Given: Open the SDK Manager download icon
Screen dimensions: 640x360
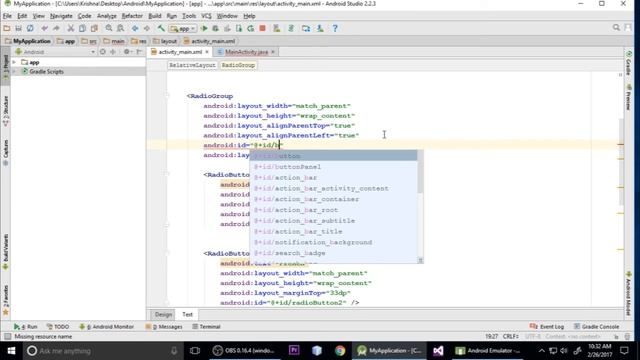Looking at the screenshot, I should click(320, 28).
